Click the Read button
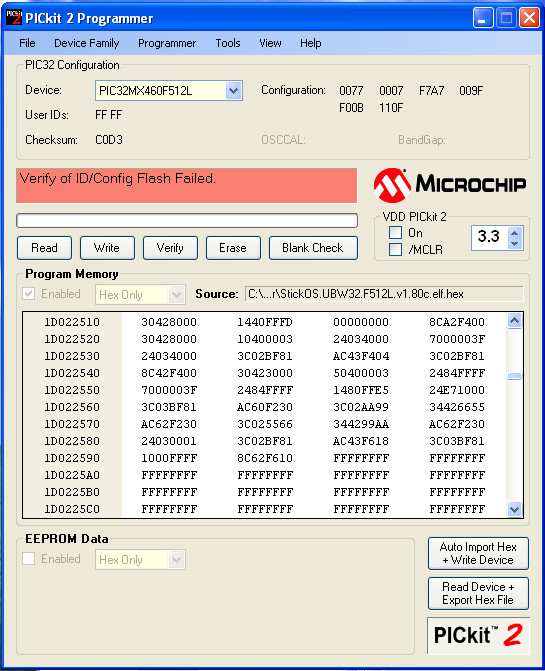Image resolution: width=545 pixels, height=671 pixels. (44, 248)
